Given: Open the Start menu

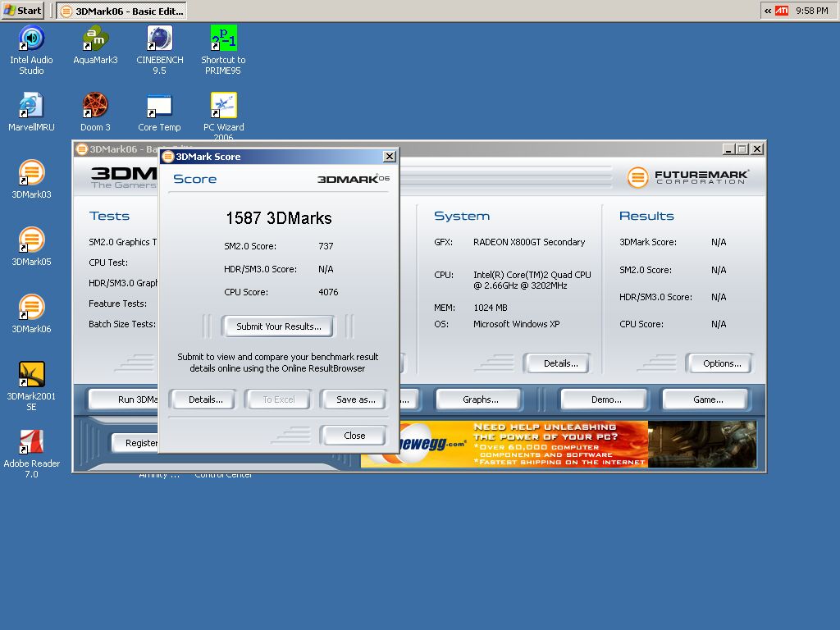Looking at the screenshot, I should coord(22,10).
